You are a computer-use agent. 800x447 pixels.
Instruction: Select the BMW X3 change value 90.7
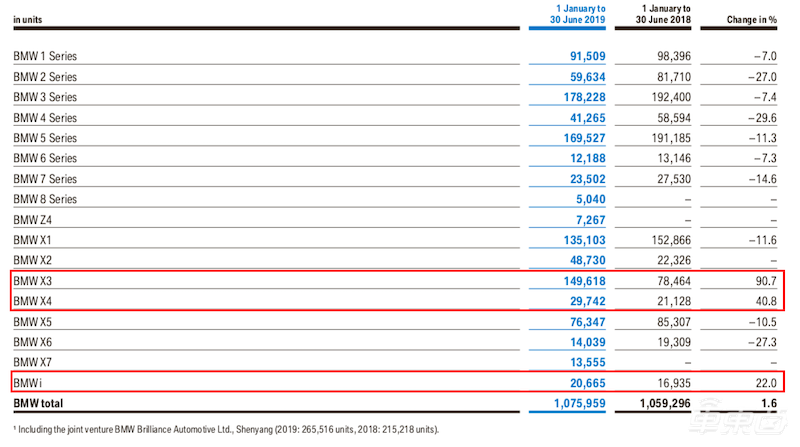(768, 282)
